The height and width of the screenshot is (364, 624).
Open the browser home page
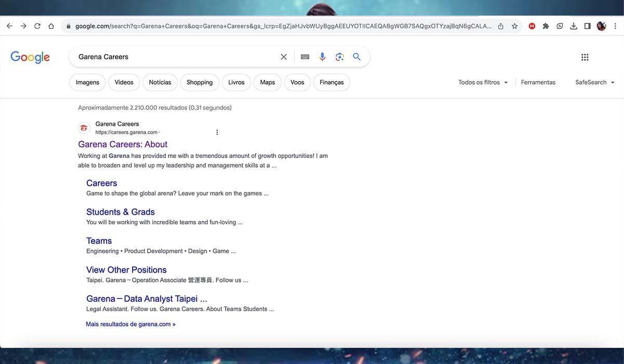[x=51, y=26]
